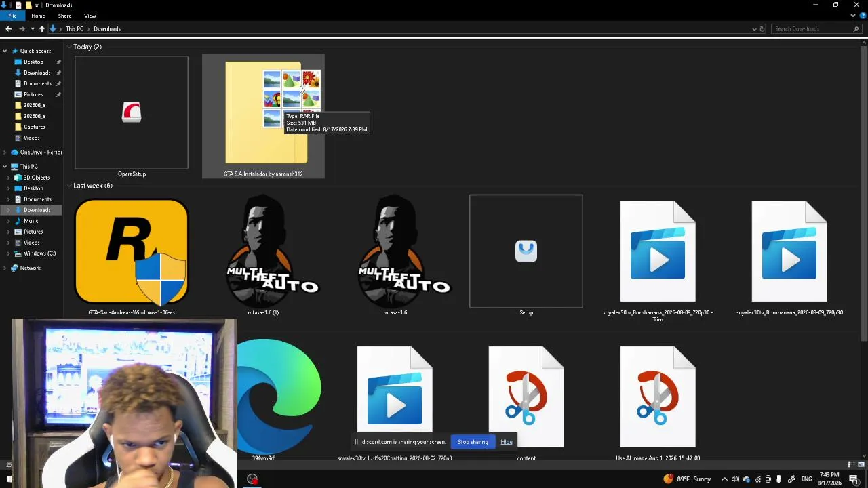Open the Setup file in Last week
This screenshot has height=488, width=868.
pyautogui.click(x=526, y=256)
